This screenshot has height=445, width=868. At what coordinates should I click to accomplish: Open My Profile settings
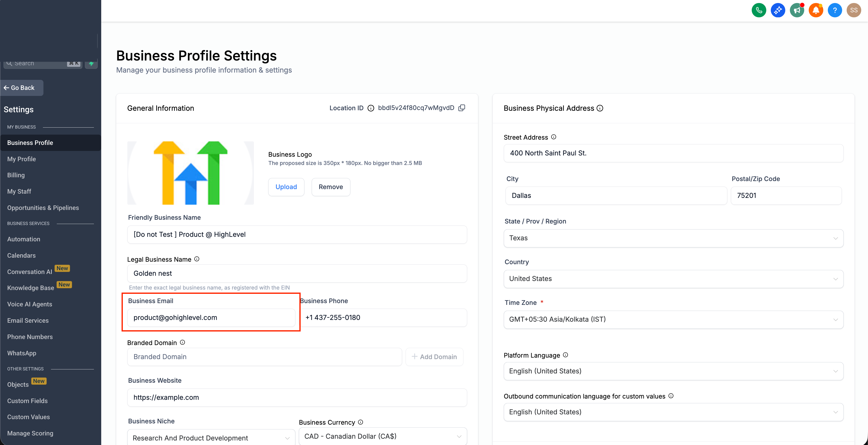pyautogui.click(x=22, y=159)
